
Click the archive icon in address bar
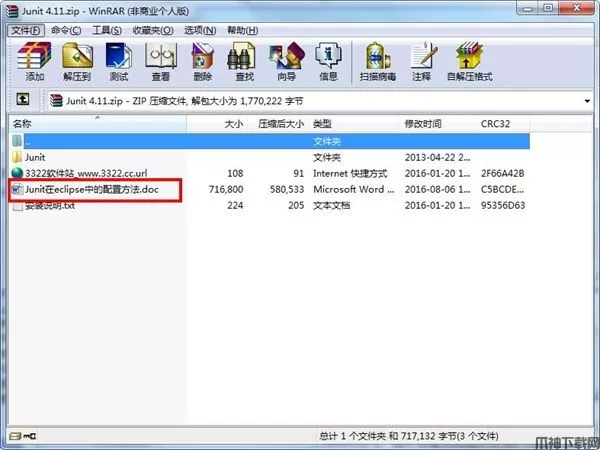(56, 101)
